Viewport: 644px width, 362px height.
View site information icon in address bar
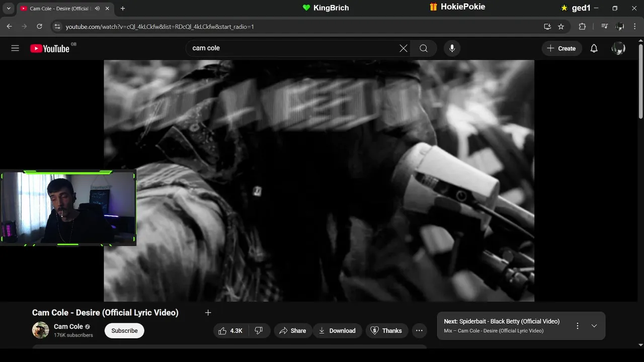click(x=57, y=27)
